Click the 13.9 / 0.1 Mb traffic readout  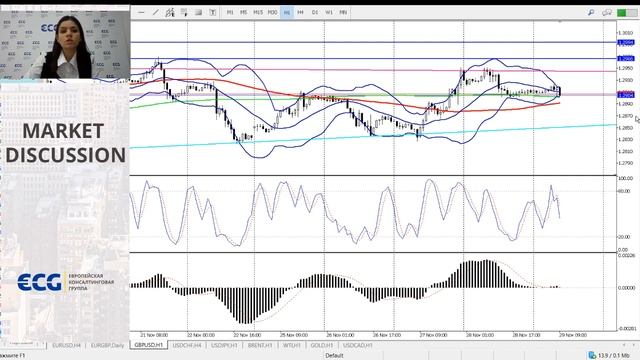click(x=613, y=356)
